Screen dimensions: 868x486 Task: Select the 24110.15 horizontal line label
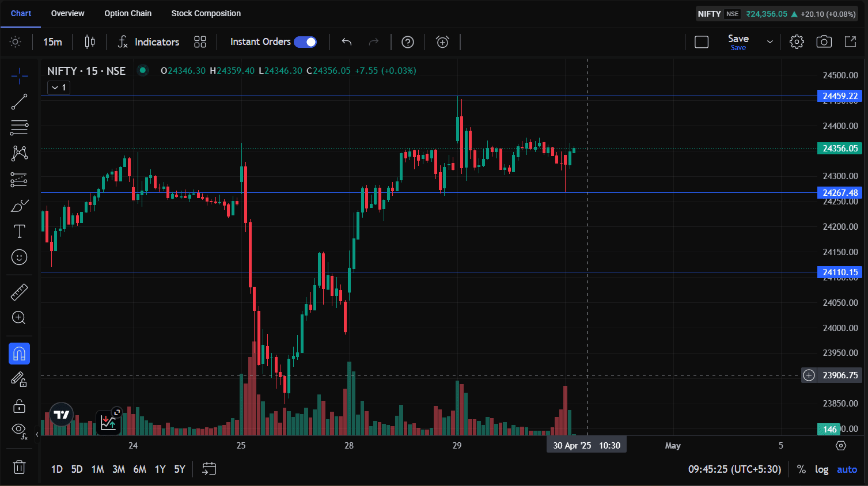point(840,272)
